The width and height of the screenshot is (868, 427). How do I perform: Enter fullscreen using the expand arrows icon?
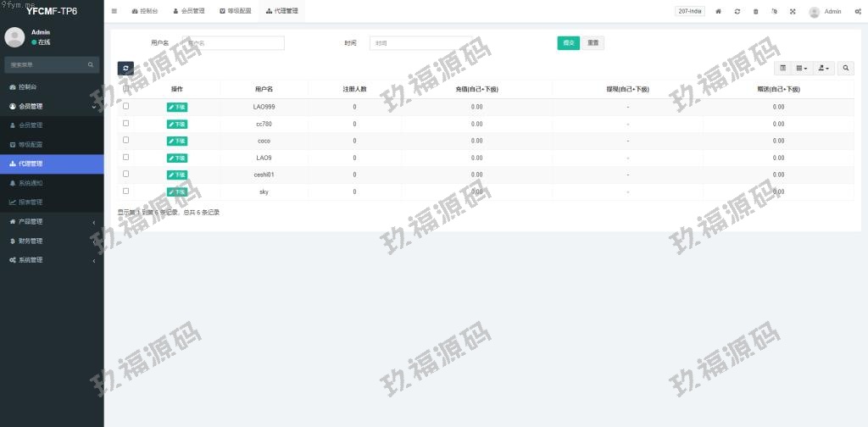pyautogui.click(x=793, y=12)
